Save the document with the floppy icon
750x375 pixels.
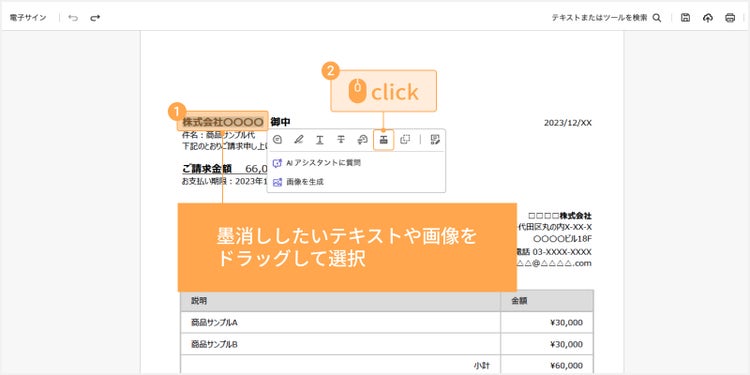pos(685,18)
